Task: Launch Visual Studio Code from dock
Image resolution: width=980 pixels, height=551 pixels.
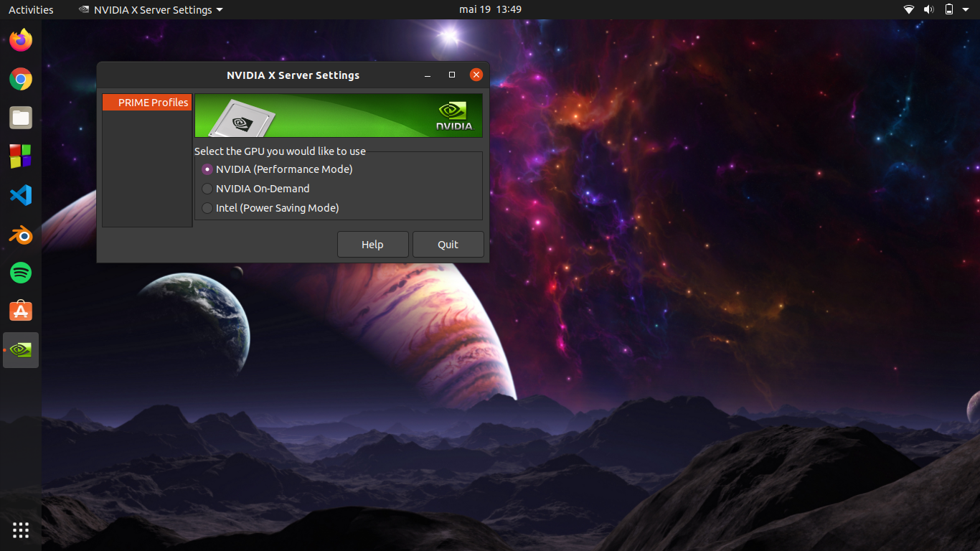Action: (x=21, y=195)
